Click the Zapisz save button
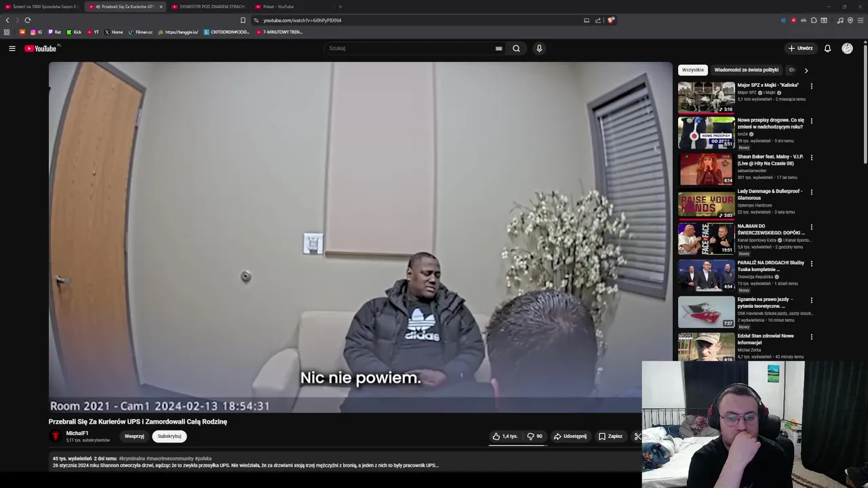This screenshot has width=868, height=488. coord(610,436)
